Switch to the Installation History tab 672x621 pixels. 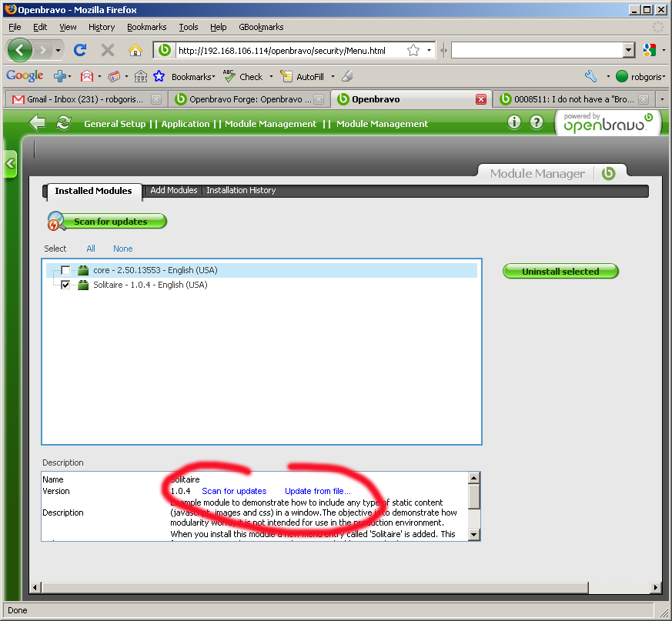pyautogui.click(x=241, y=190)
